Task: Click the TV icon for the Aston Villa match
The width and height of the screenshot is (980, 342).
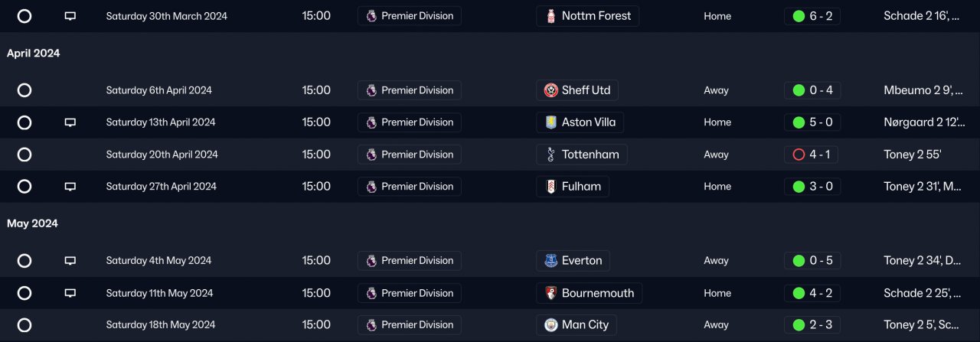Action: 70,122
